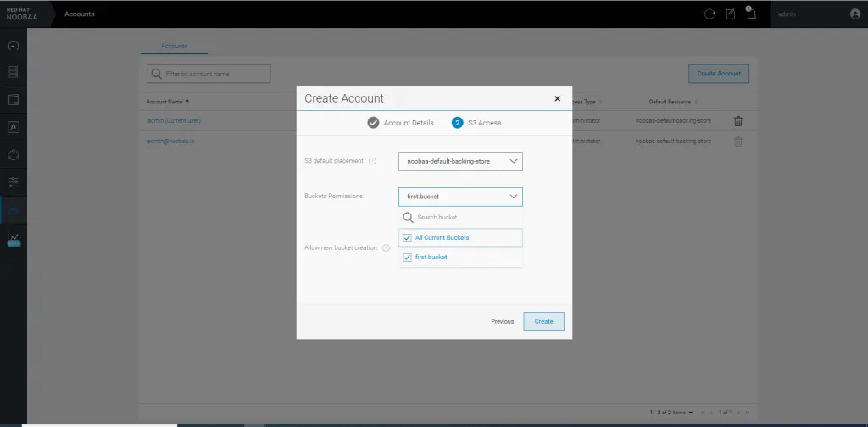The height and width of the screenshot is (427, 868).
Task: Open the Resources server icon in sidebar
Action: click(14, 73)
